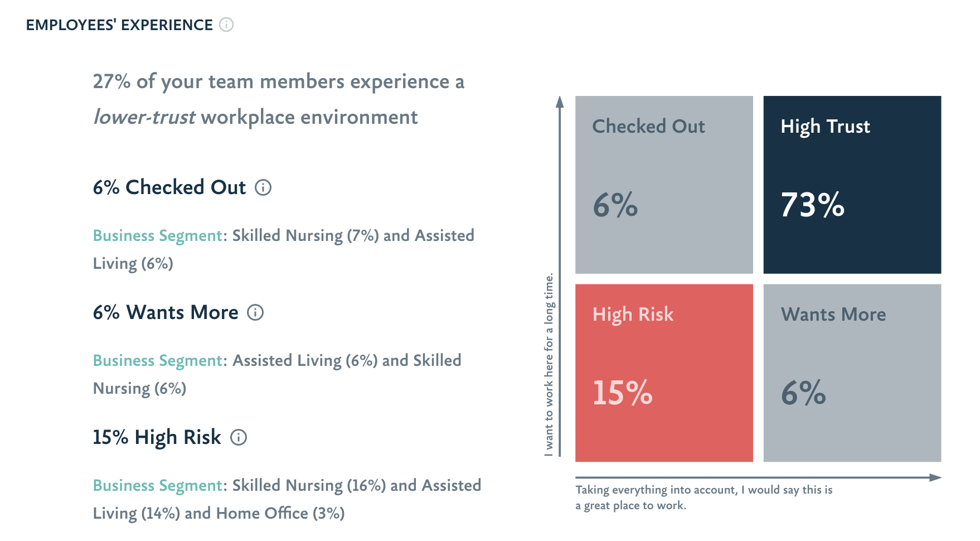Select the dark navy High Trust quadrant
The width and height of the screenshot is (980, 541).
pos(852,185)
